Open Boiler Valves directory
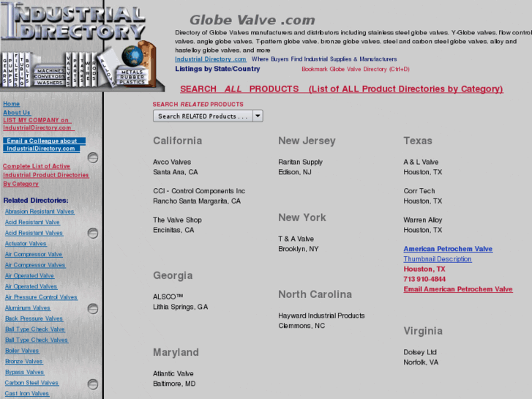Viewport: 532px width, 399px height. (22, 351)
